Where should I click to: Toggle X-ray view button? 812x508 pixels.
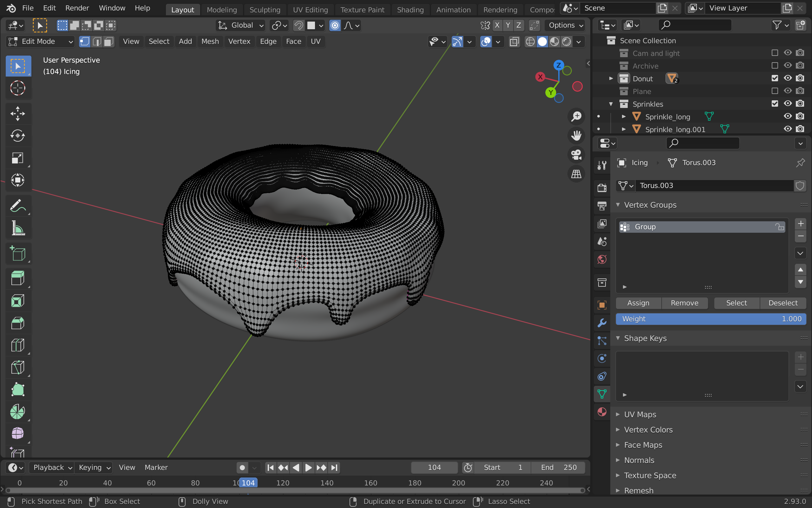coord(514,41)
